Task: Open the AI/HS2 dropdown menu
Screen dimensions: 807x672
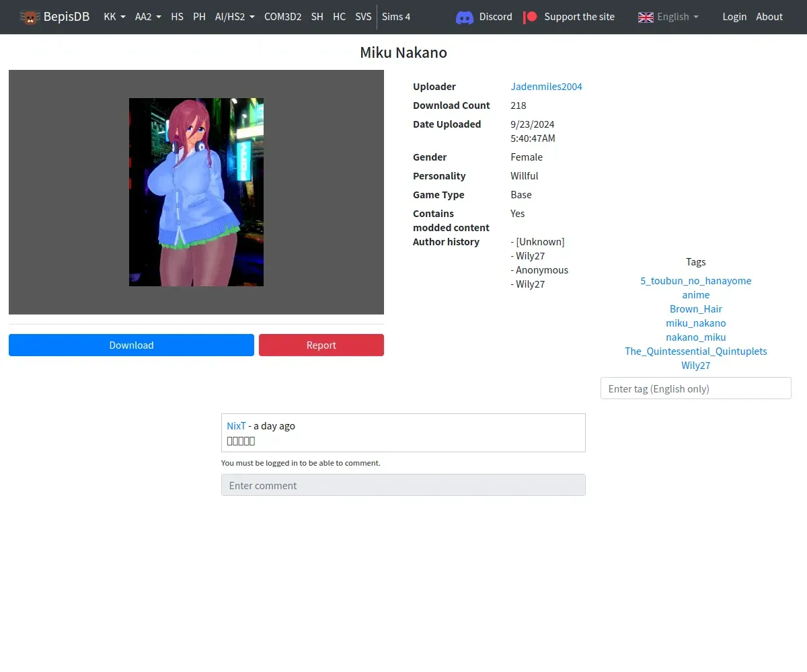Action: pyautogui.click(x=235, y=17)
